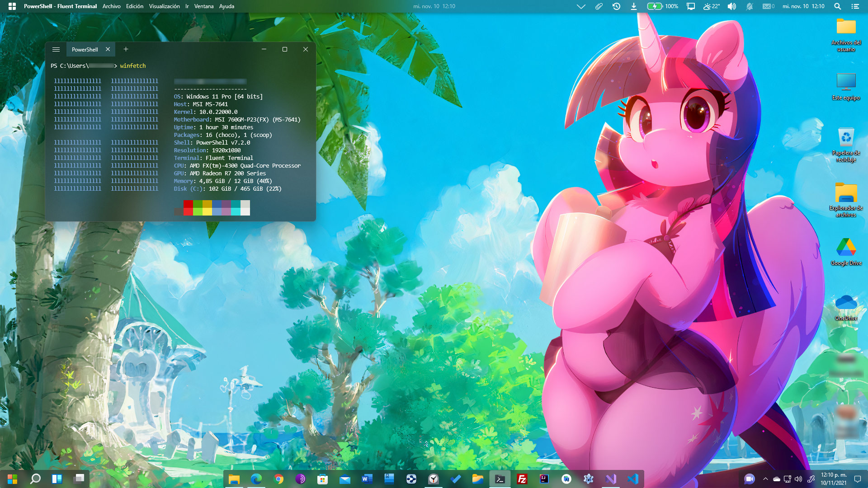Open the hamburger menu in Fluent Terminal
The image size is (868, 488).
coord(56,49)
